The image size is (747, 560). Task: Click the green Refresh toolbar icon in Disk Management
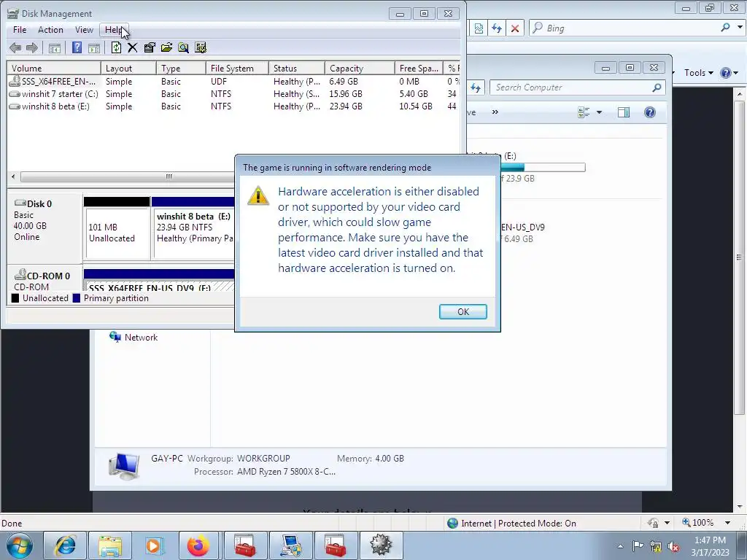click(x=116, y=47)
